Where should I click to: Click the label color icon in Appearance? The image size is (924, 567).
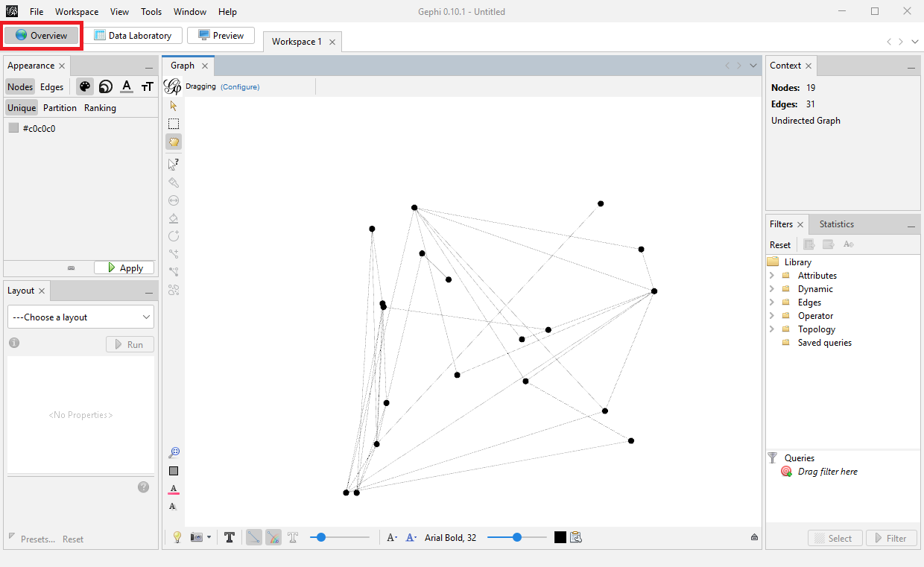tap(126, 86)
